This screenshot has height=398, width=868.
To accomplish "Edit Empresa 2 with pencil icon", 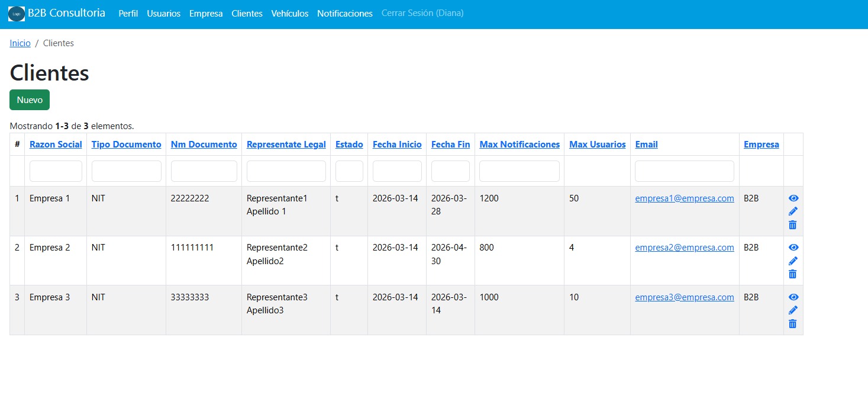I will (x=793, y=261).
